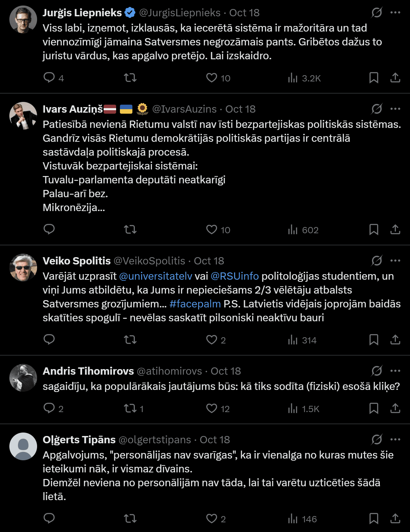Open more options on Jurģis Liepnieks' tweet
The height and width of the screenshot is (532, 410).
[395, 12]
